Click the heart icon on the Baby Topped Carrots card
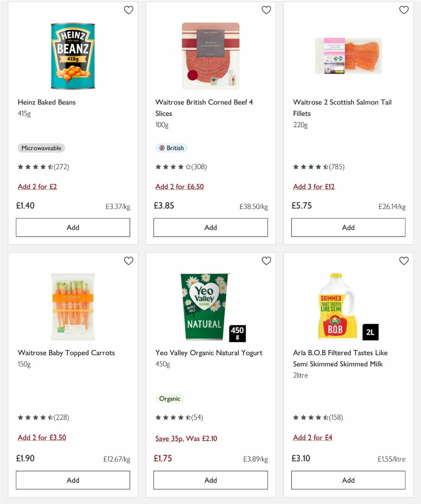Viewport: 421px width, 504px height. click(x=128, y=261)
